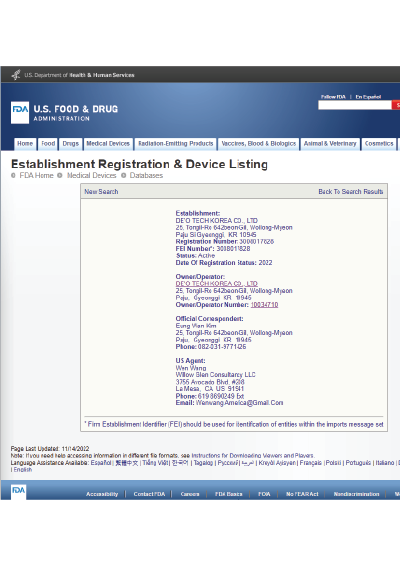Click the FDA logo in the footer
The width and height of the screenshot is (400, 566).
click(18, 491)
